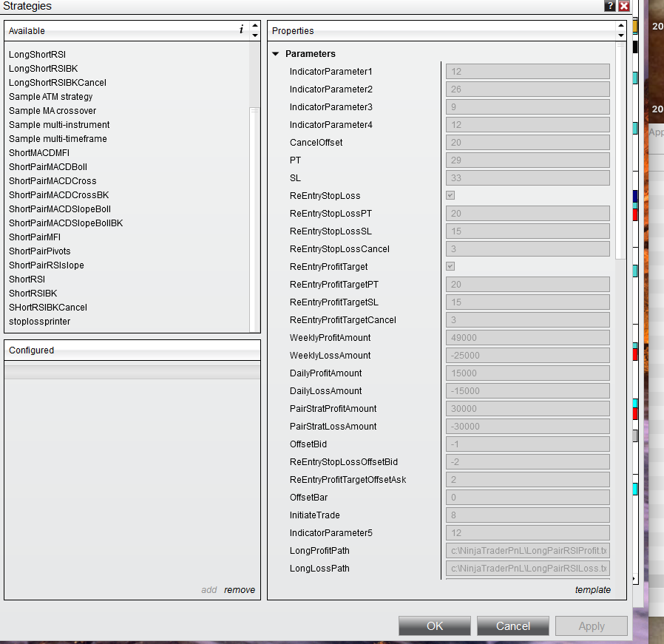Screen dimensions: 664x644
Task: Click the Cancel button
Action: click(513, 626)
